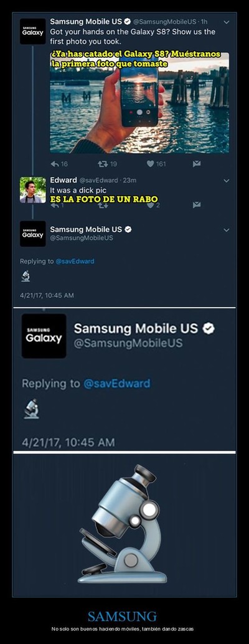Open chevron menu on Samsung's reply tweet
This screenshot has height=644, width=249.
[227, 230]
